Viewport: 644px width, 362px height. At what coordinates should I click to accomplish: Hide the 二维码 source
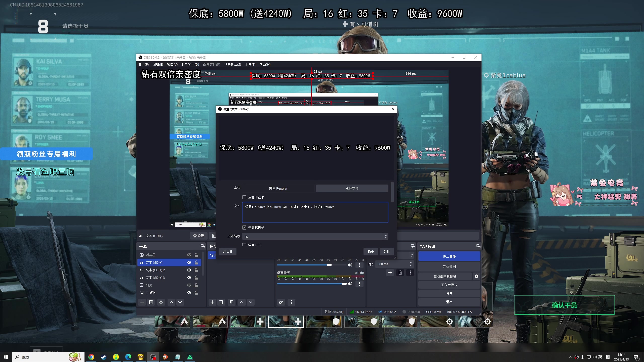(189, 293)
